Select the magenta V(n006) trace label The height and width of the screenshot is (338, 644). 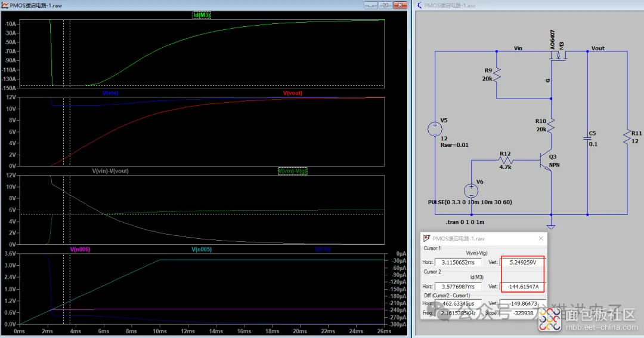click(80, 249)
